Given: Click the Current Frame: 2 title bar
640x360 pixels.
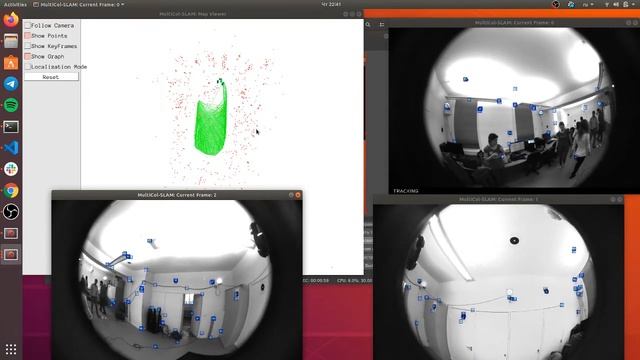Looking at the screenshot, I should (177, 195).
